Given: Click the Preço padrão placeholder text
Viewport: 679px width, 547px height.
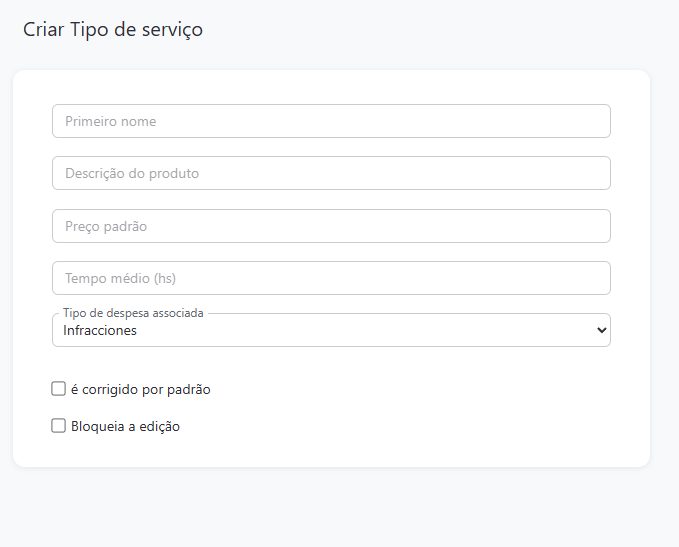Looking at the screenshot, I should click(x=106, y=227).
